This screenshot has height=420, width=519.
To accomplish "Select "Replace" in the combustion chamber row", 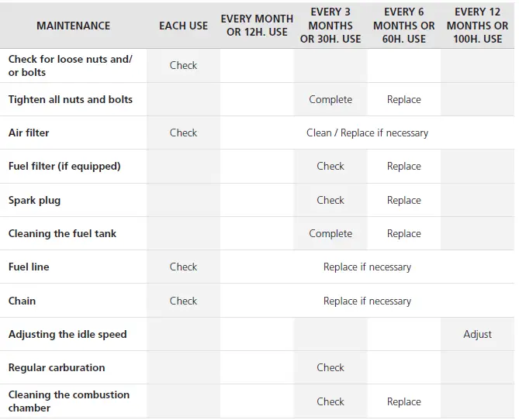I will (x=404, y=401).
